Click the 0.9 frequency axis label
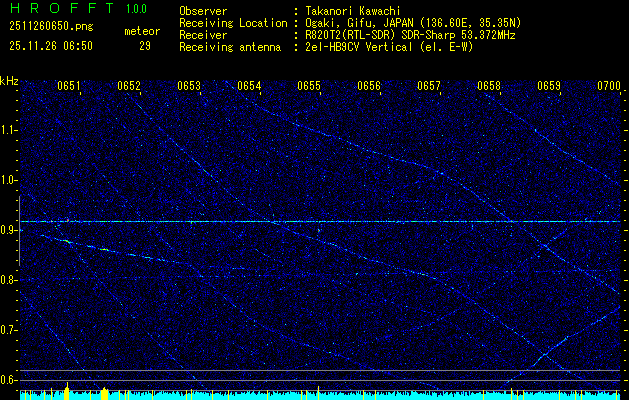Viewport: 629px width, 400px height. click(x=9, y=230)
